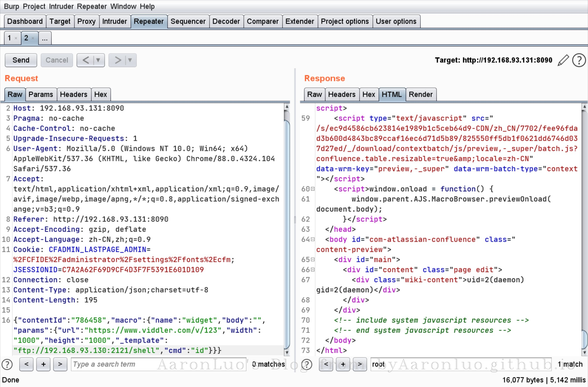588x387 pixels.
Task: Go back to previous request in history
Action: [x=85, y=60]
